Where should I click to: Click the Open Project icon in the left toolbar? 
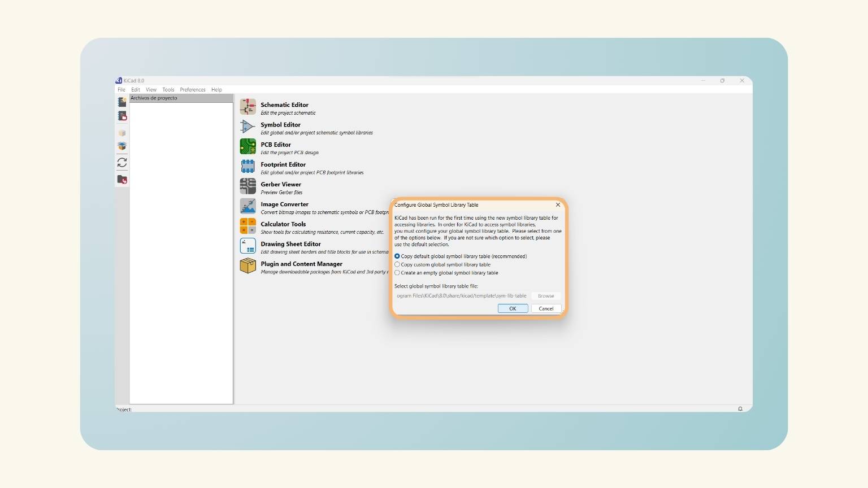pyautogui.click(x=122, y=116)
